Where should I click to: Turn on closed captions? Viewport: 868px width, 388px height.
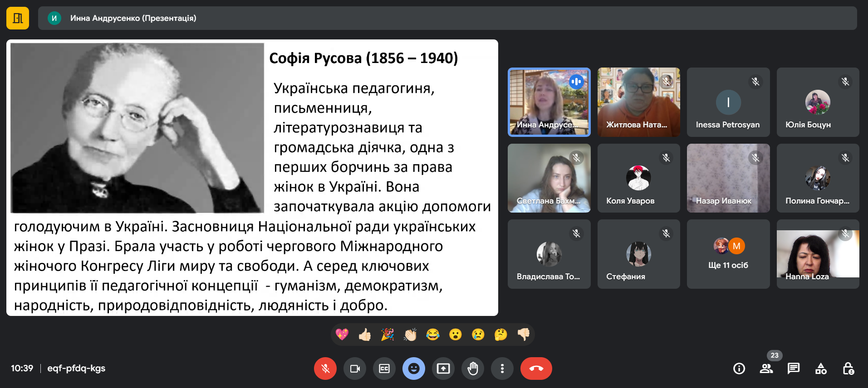click(384, 369)
